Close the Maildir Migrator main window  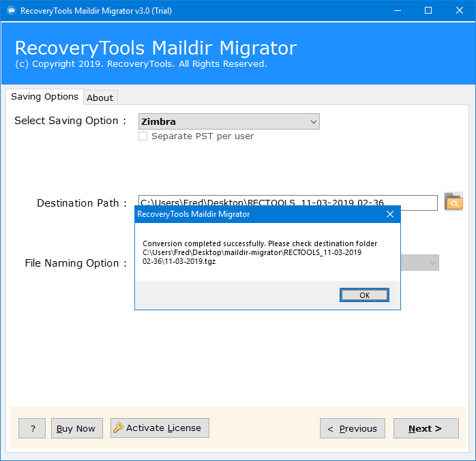click(x=460, y=11)
